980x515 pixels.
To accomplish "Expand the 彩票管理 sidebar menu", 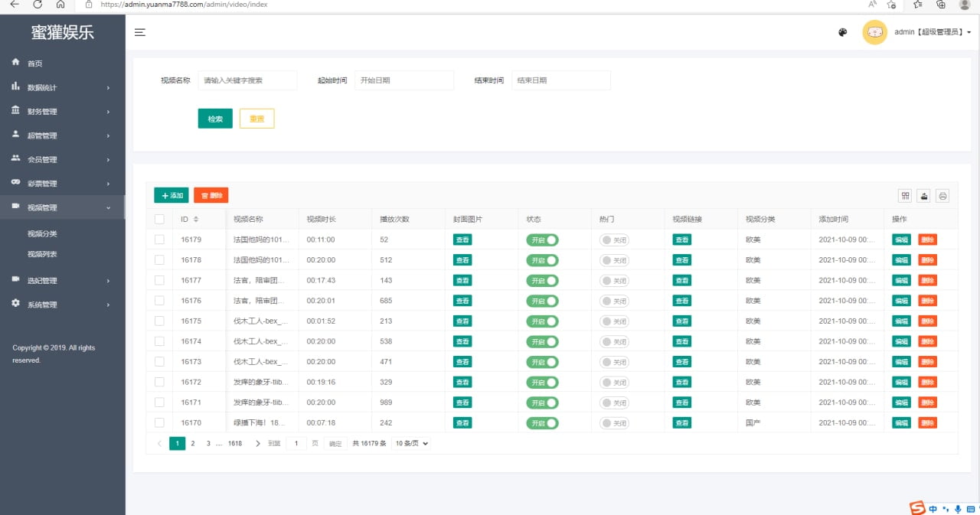I will (63, 184).
